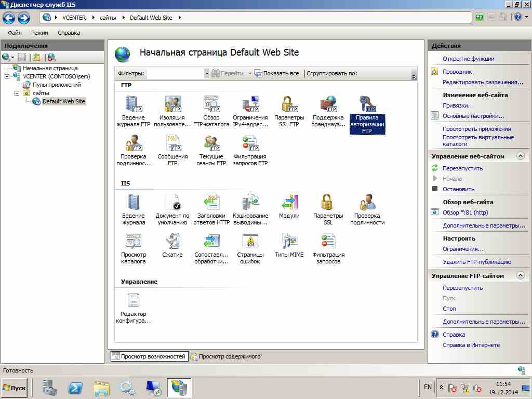Open IIS Ведение журнала icon
Screen dimensions: 532x399
click(x=134, y=209)
